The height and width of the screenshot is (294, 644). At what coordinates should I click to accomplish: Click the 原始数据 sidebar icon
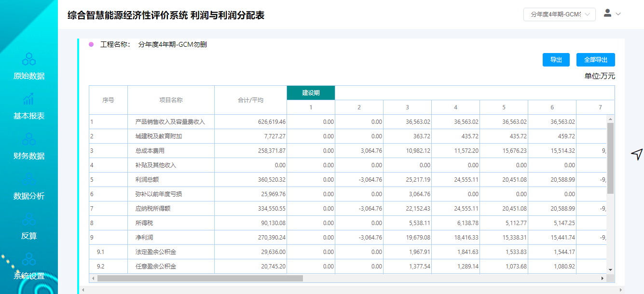[29, 59]
